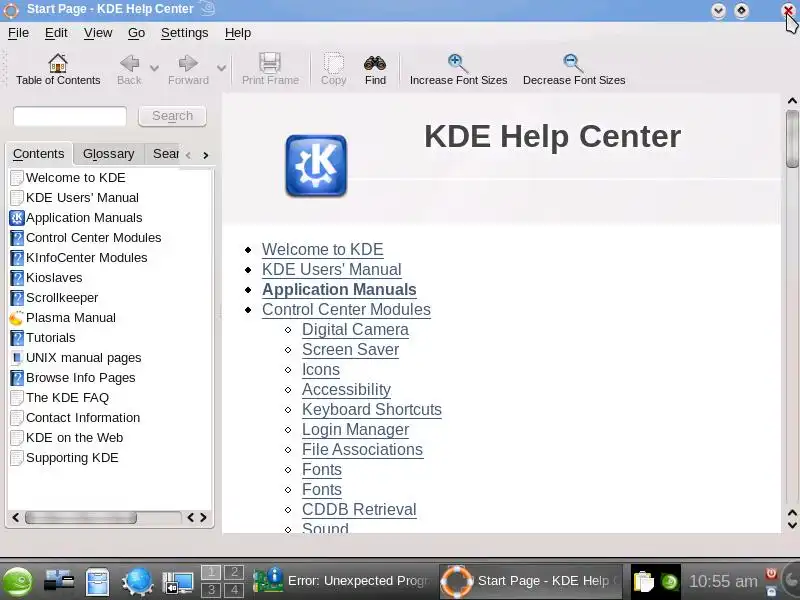This screenshot has width=800, height=600.
Task: Select Contact Information in the contents tree
Action: pos(83,417)
